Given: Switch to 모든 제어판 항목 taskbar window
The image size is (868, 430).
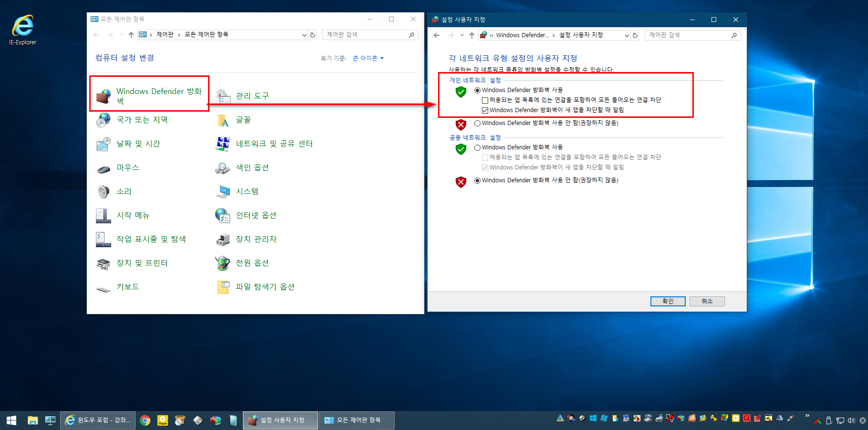Looking at the screenshot, I should click(x=357, y=420).
